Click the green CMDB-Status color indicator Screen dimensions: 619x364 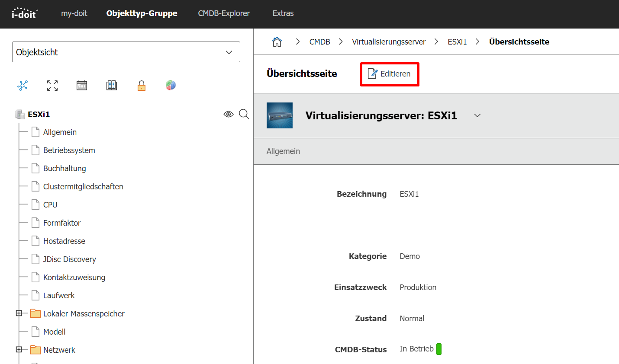point(439,349)
